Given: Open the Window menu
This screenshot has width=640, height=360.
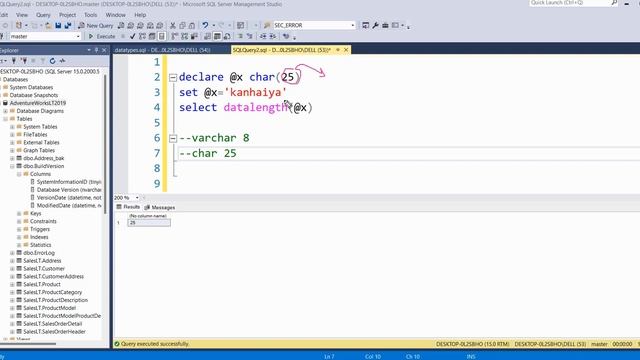Looking at the screenshot, I should click(x=116, y=15).
